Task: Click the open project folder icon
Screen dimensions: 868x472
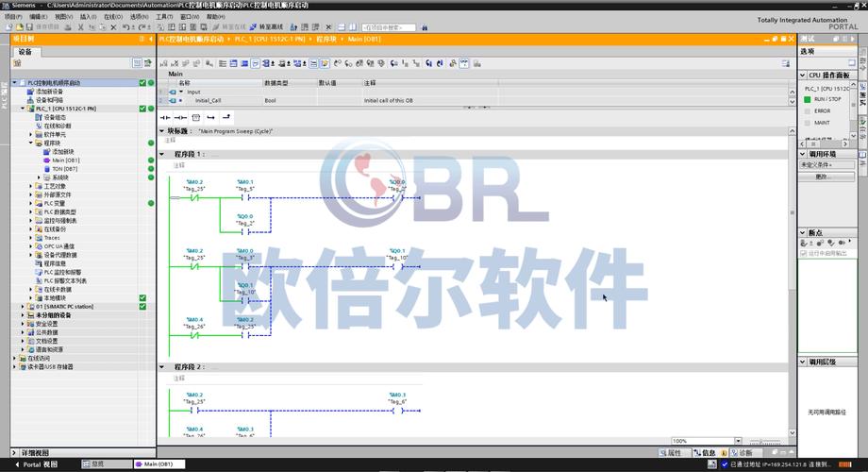Action: [x=19, y=26]
